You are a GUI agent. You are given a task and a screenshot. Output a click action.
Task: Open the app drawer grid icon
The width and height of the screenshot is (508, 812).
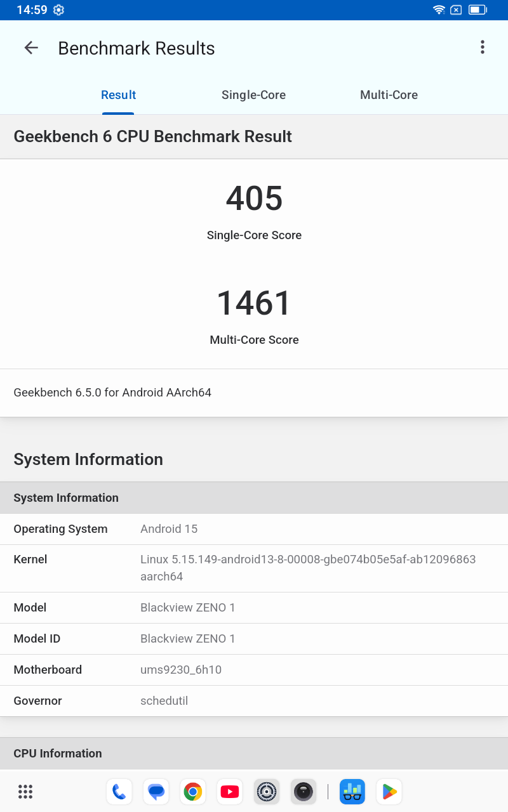click(x=25, y=791)
